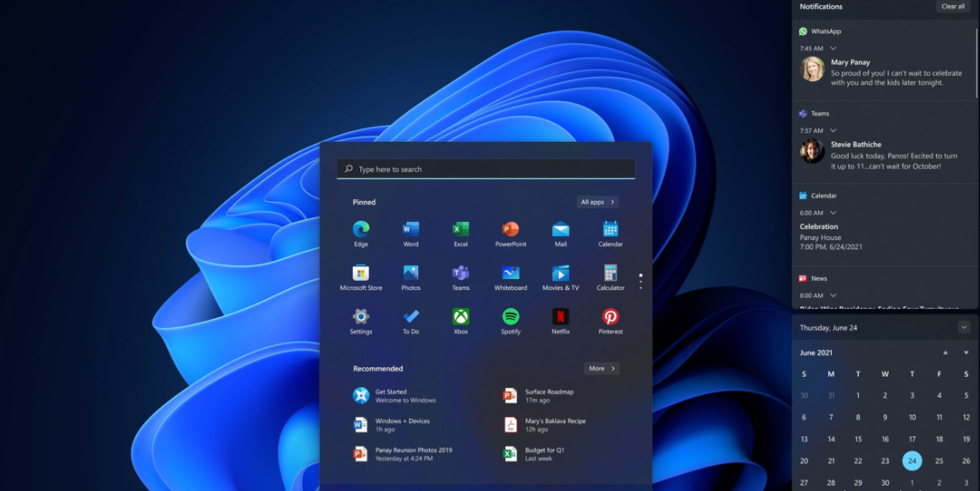Open Xbox app from pinned grid

click(x=460, y=317)
